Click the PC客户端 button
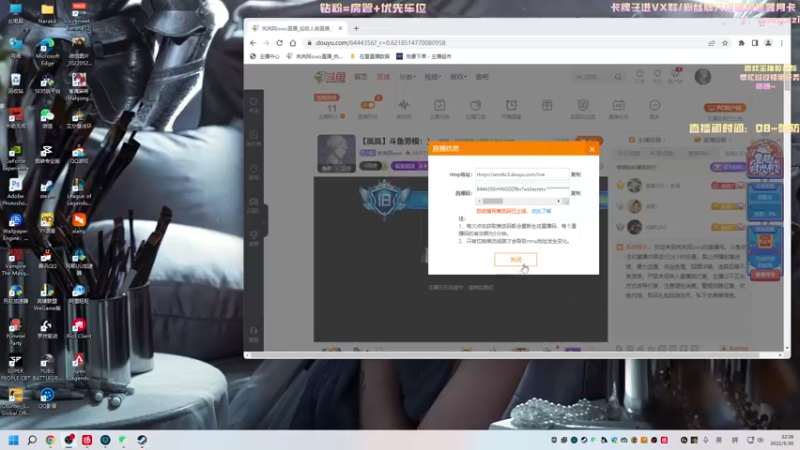Image resolution: width=800 pixels, height=450 pixels. click(725, 108)
